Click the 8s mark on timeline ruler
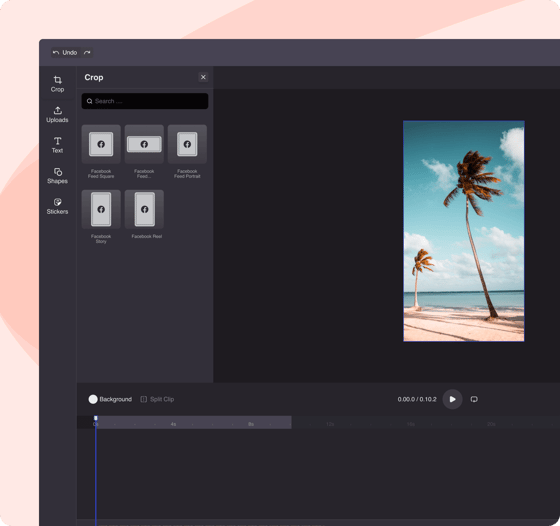The height and width of the screenshot is (526, 560). pos(251,424)
